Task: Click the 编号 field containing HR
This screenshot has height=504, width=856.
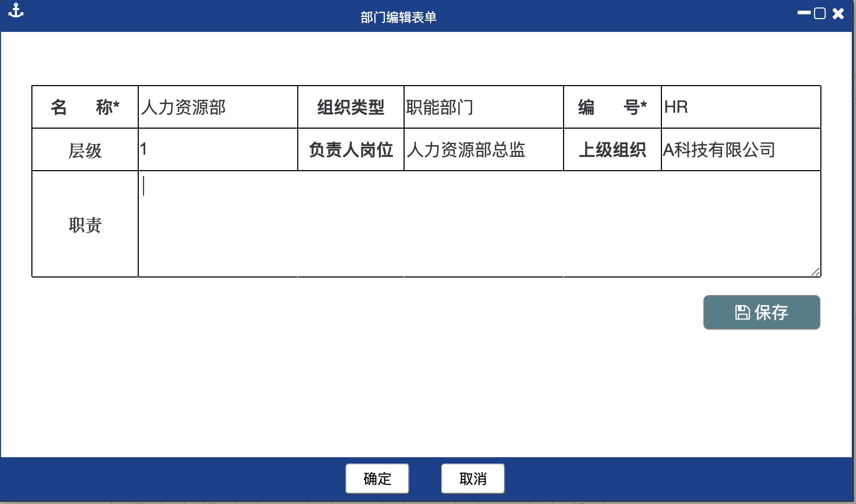Action: (741, 107)
